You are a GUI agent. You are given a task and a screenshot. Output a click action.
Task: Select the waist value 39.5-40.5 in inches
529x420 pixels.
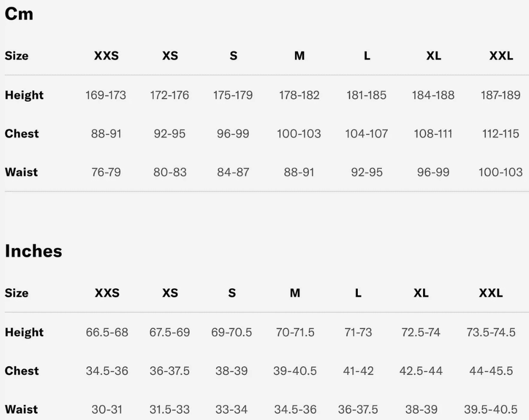point(491,409)
